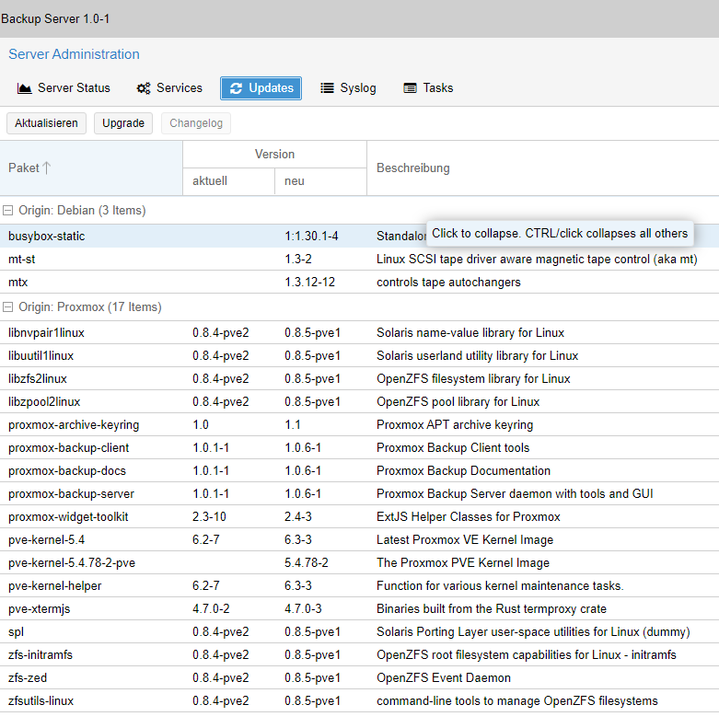The width and height of the screenshot is (719, 728).
Task: Click the sort arrow next to Paket
Action: 46,168
